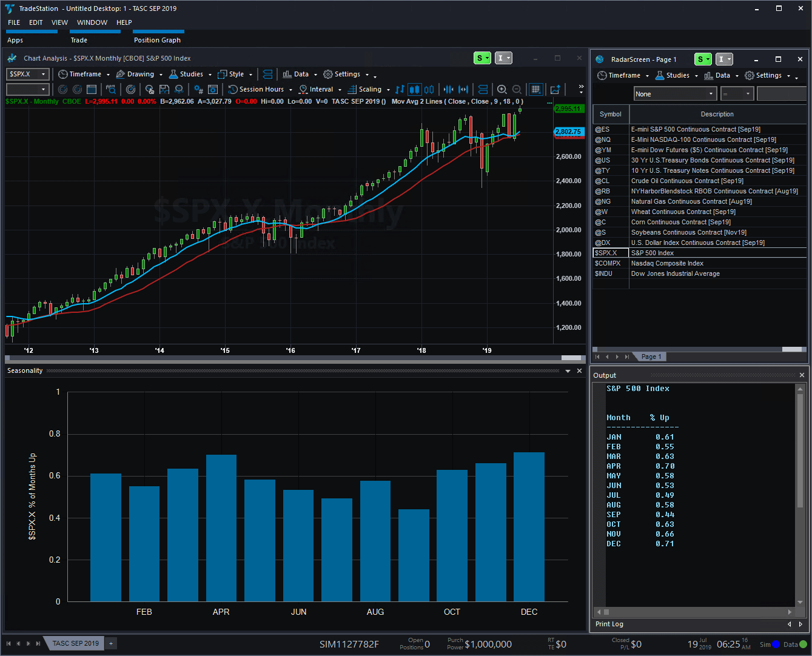Click the zoom in magnifier icon
Viewport: 812px width, 656px height.
[502, 89]
